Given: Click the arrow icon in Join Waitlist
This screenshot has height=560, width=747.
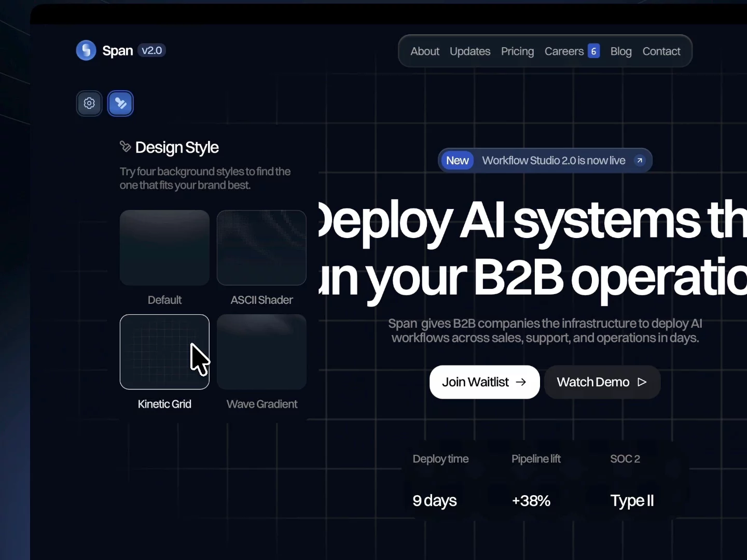Looking at the screenshot, I should click(521, 382).
